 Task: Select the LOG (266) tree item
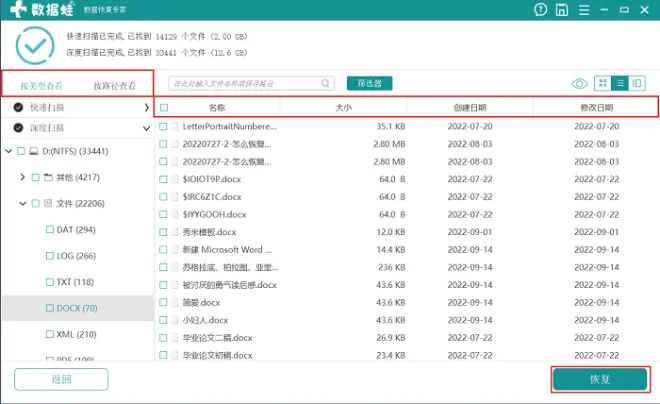76,256
